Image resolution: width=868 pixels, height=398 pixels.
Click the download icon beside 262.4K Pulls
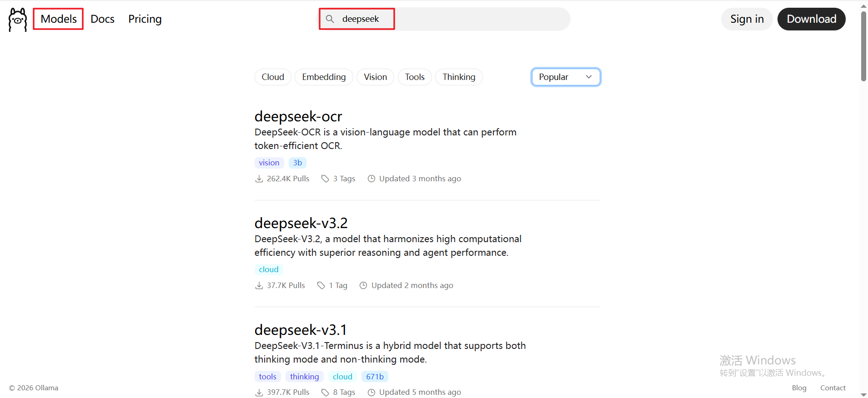point(259,179)
